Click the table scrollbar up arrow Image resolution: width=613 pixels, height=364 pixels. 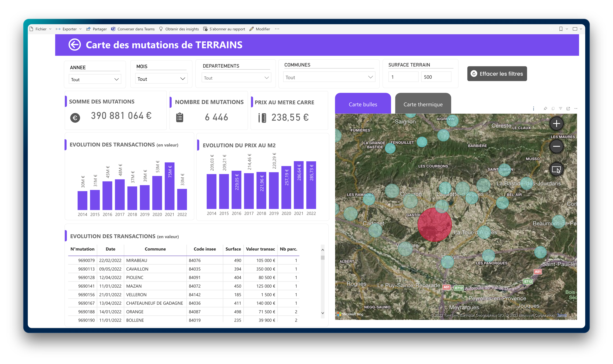[323, 250]
